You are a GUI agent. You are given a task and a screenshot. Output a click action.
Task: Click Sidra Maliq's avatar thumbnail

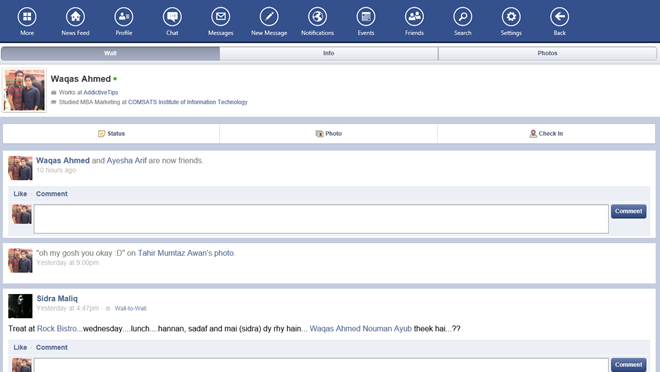[20, 306]
